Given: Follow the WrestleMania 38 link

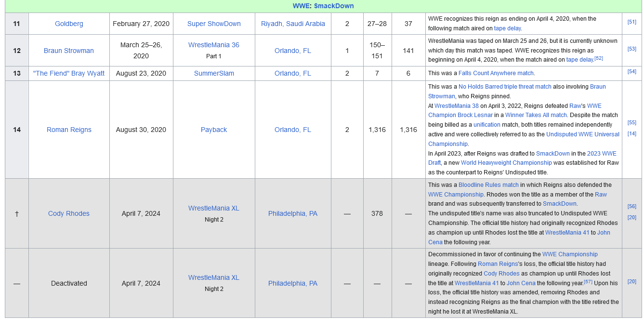Looking at the screenshot, I should pyautogui.click(x=457, y=106).
